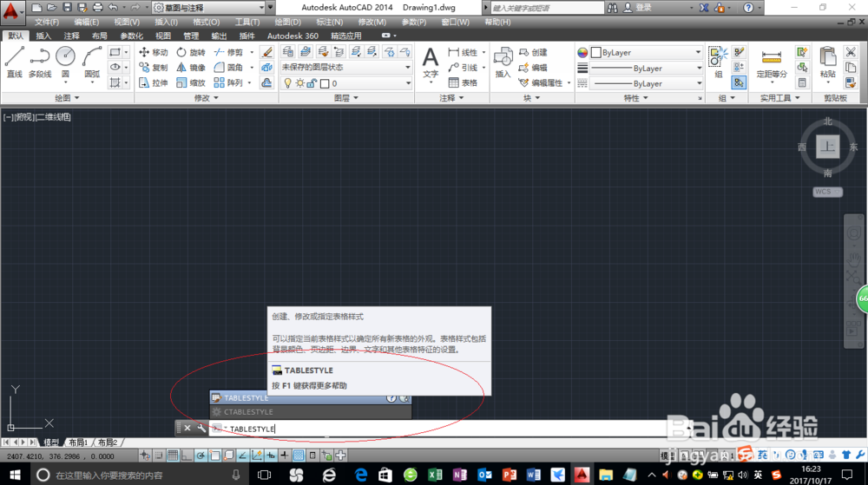The image size is (868, 485).
Task: Open the Layer Properties manager icon
Action: 288,52
